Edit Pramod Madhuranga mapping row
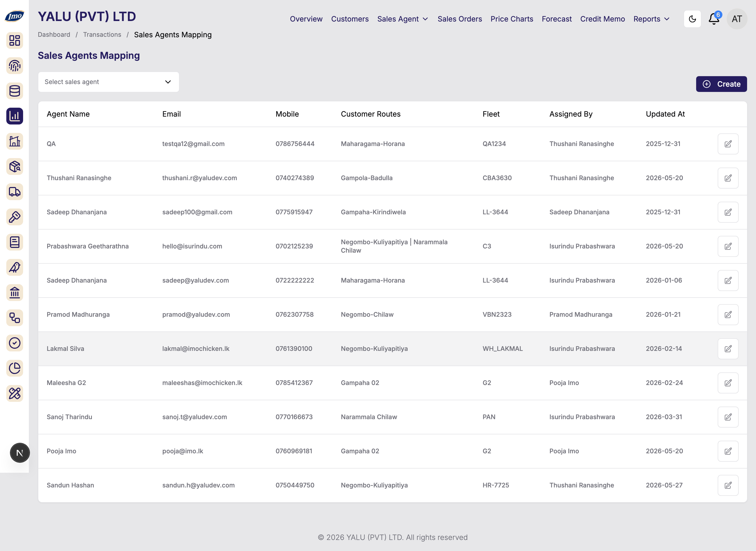Viewport: 756px width, 551px height. pos(728,315)
